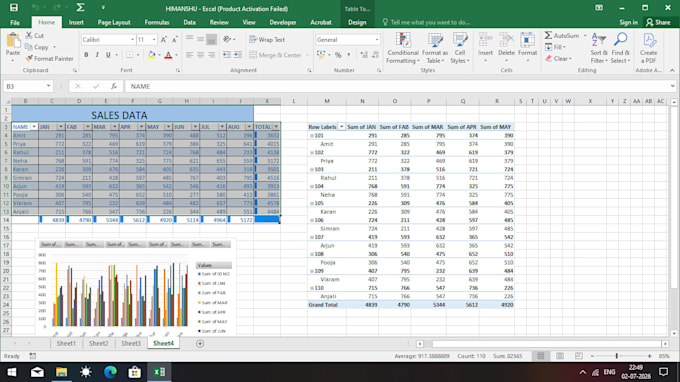Collapse group 107 in pivot table

click(311, 237)
